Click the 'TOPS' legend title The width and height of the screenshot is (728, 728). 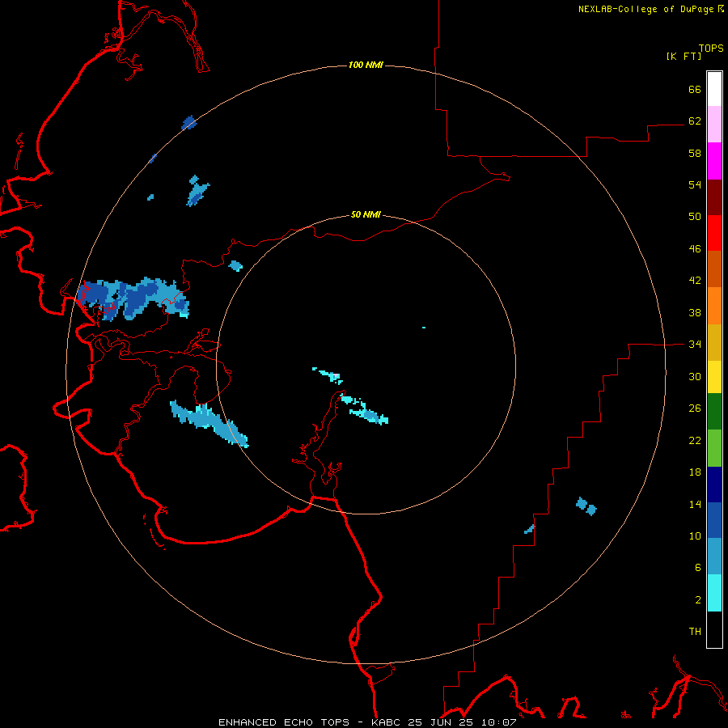(x=711, y=49)
